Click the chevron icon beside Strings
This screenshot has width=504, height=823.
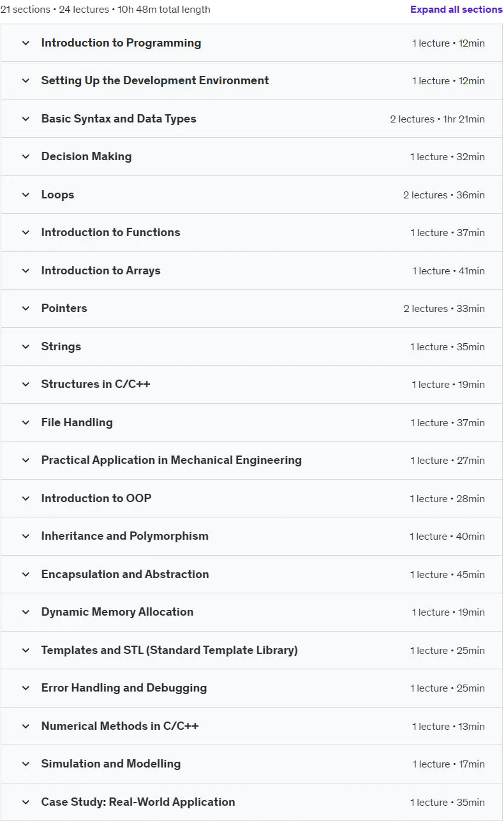click(x=26, y=346)
